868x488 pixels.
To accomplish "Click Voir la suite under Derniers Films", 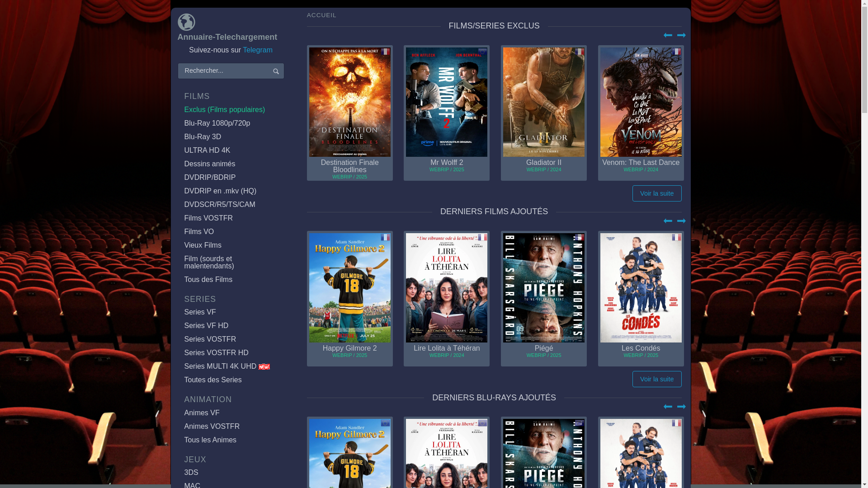I will [x=657, y=379].
